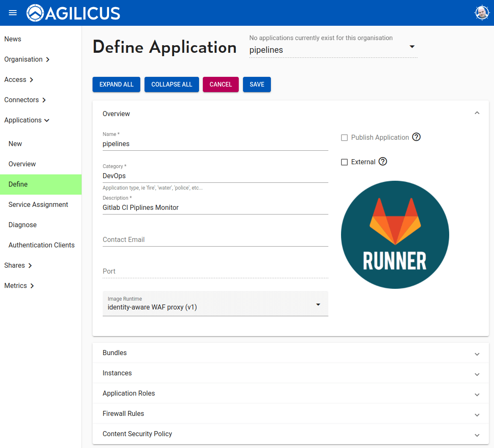
Task: Click the GitLab Runner application icon
Action: 395,235
